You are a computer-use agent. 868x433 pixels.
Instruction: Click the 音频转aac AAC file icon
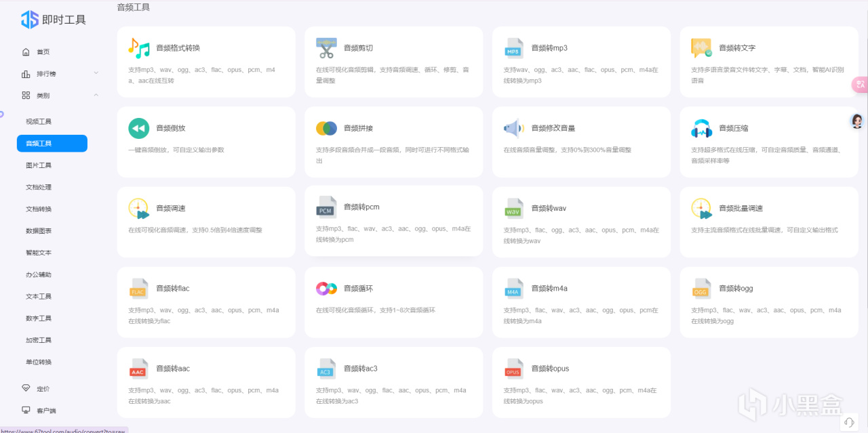click(x=138, y=369)
